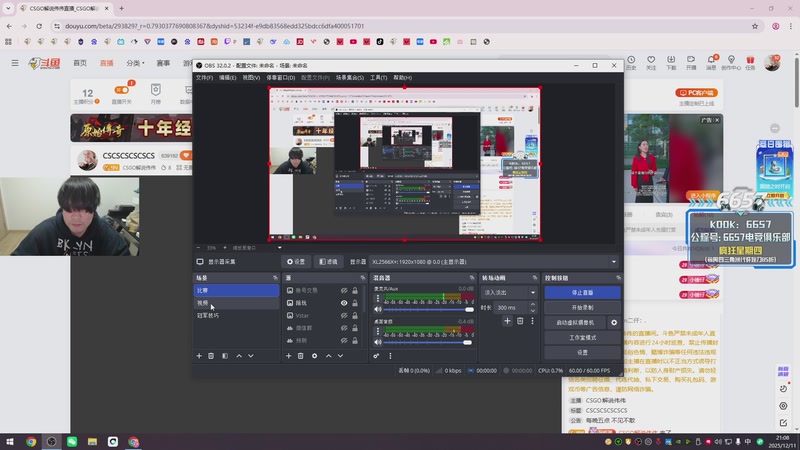Select the 比赛 scene
Viewport: 800px width, 450px height.
[x=236, y=290]
